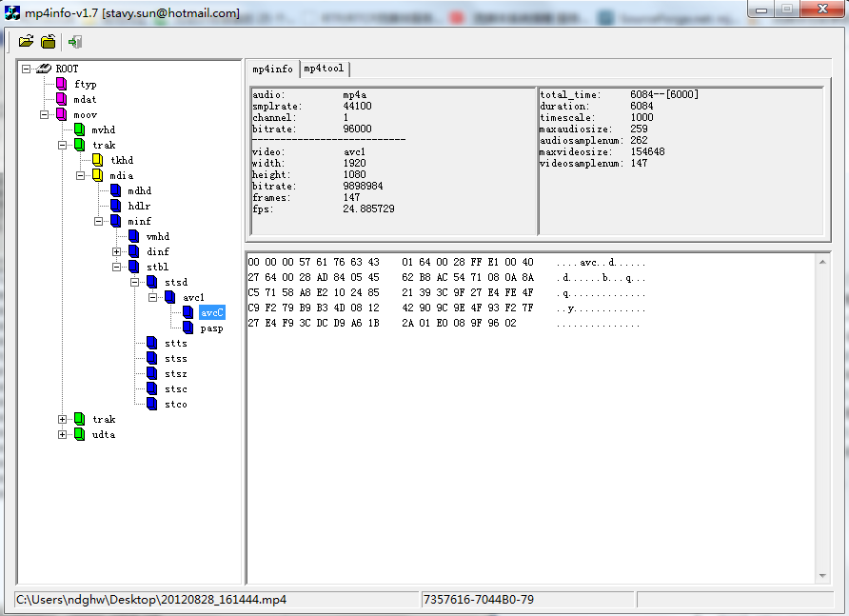The width and height of the screenshot is (849, 616).
Task: Select the stss tree item
Action: pyautogui.click(x=176, y=358)
